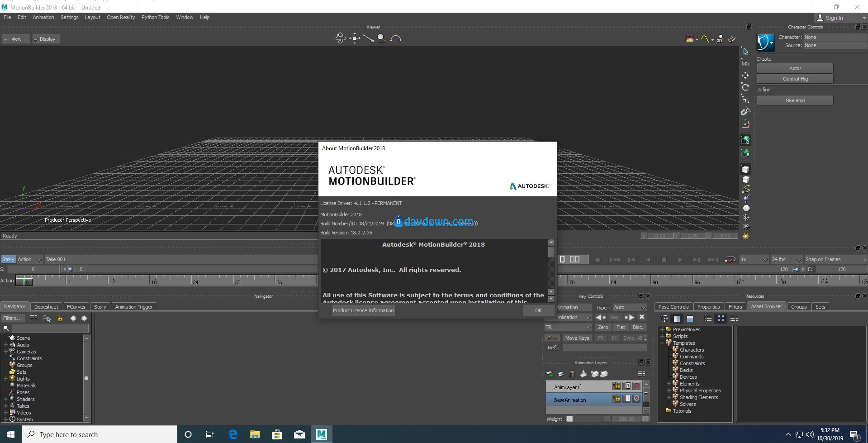Toggle mute on BaseAnimation layer
Image resolution: width=868 pixels, height=443 pixels.
[x=637, y=399]
